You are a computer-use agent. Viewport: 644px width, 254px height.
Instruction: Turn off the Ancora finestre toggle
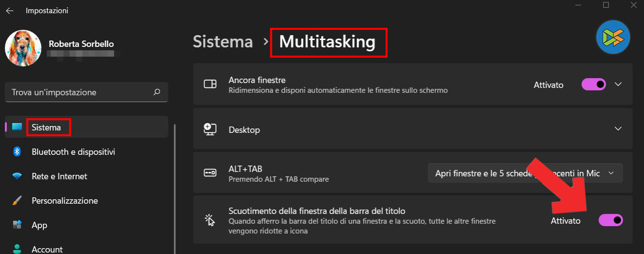pyautogui.click(x=594, y=85)
